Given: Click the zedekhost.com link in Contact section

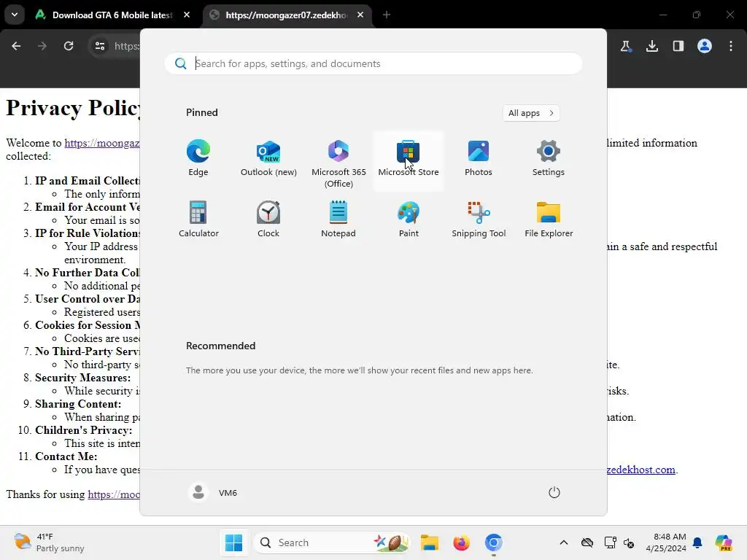Looking at the screenshot, I should 640,470.
